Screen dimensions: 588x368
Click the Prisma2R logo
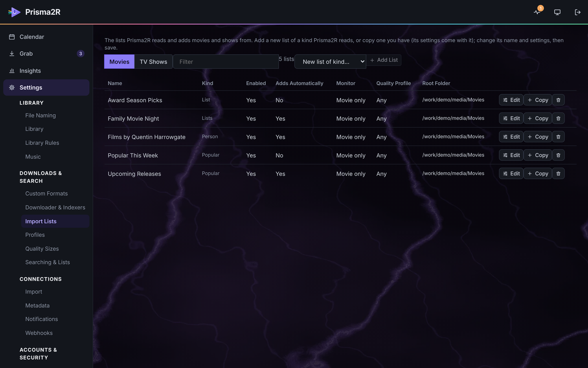pyautogui.click(x=34, y=12)
